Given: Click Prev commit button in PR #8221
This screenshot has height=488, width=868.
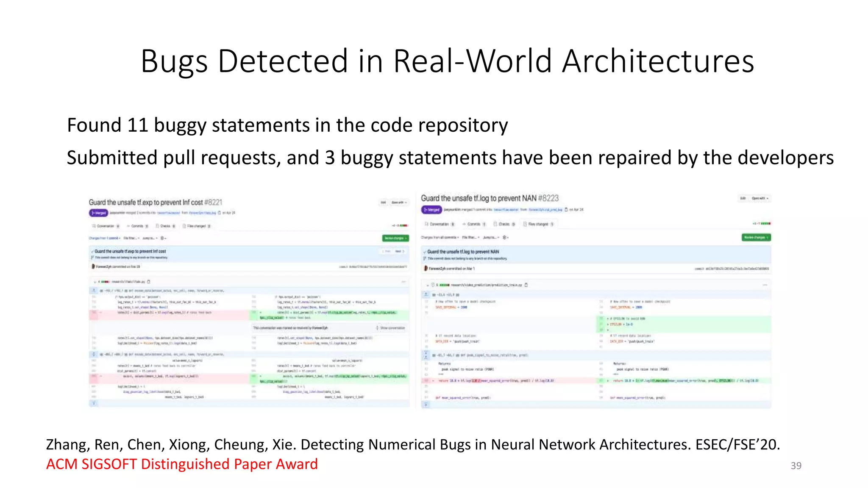Looking at the screenshot, I should pos(386,251).
